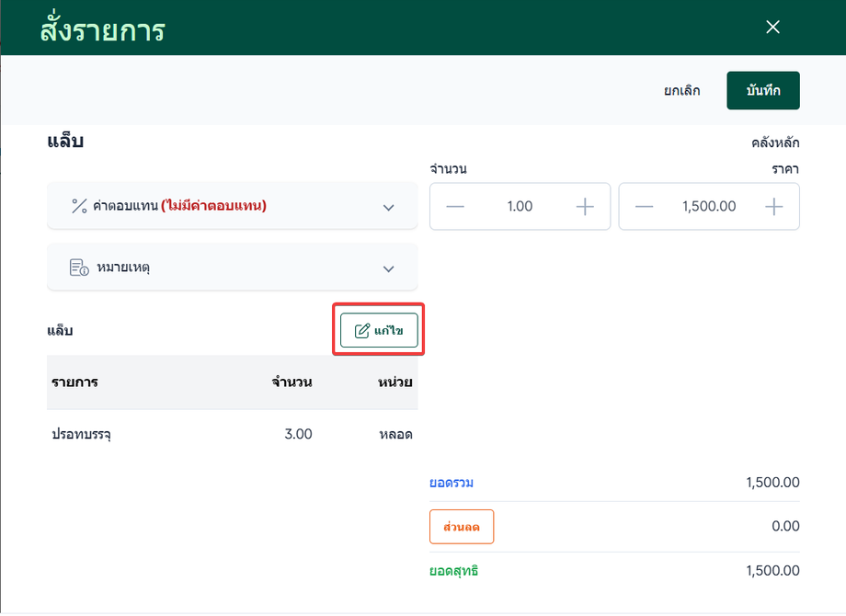Expand the ค่าตอบแทน section chevron
Viewport: 846px width, 616px height.
(388, 207)
